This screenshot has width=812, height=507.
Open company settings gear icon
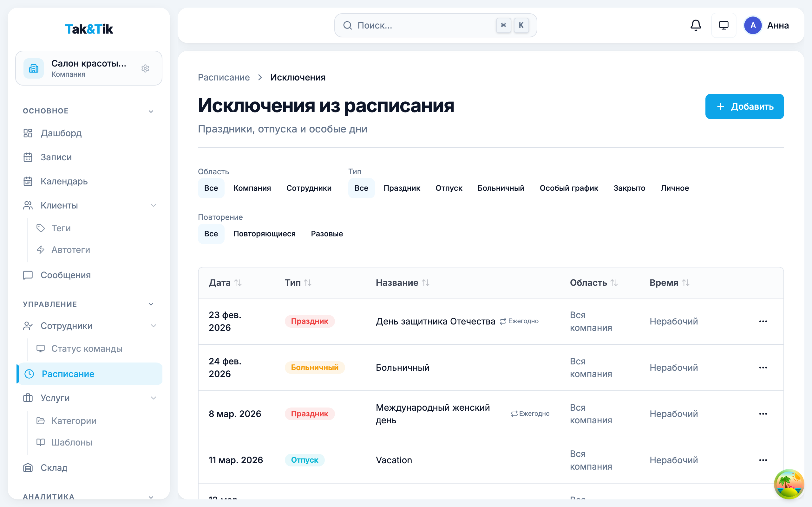click(x=145, y=68)
